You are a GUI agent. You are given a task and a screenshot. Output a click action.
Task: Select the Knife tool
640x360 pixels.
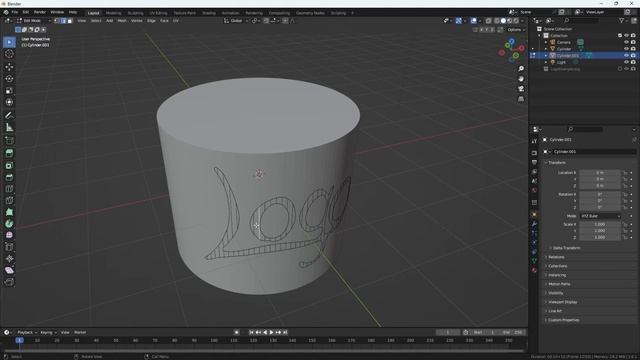pos(9,200)
